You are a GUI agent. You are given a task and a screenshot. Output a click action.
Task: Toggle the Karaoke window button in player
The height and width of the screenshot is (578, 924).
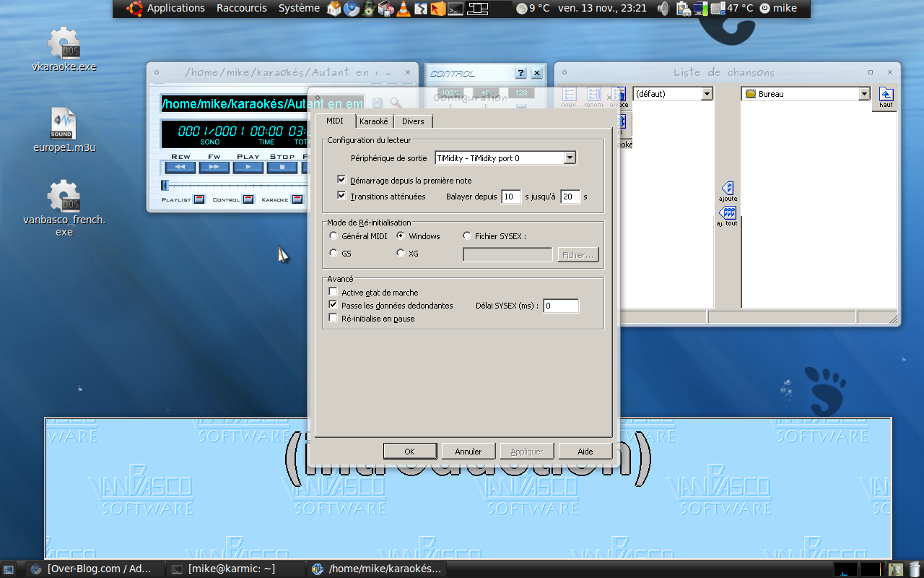[297, 199]
